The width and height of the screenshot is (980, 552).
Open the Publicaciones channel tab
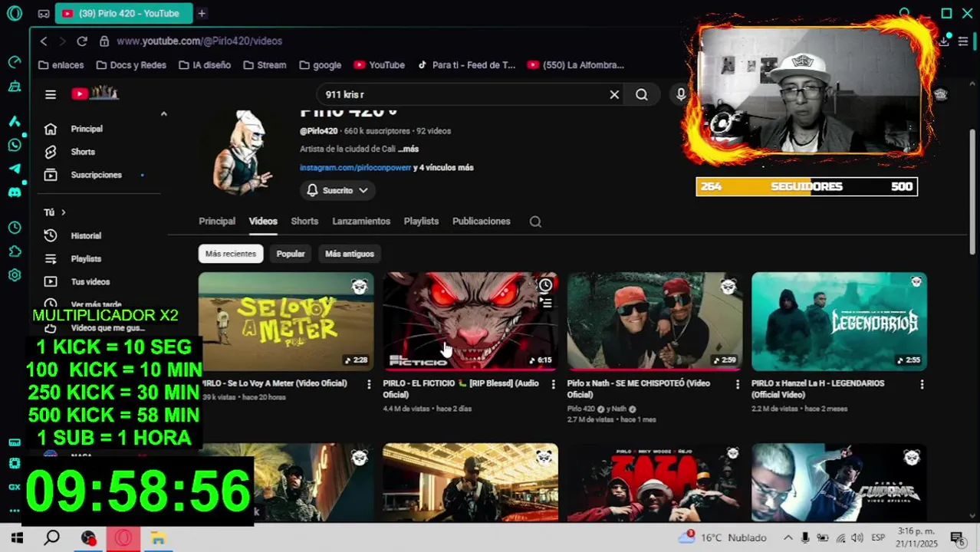tap(481, 221)
